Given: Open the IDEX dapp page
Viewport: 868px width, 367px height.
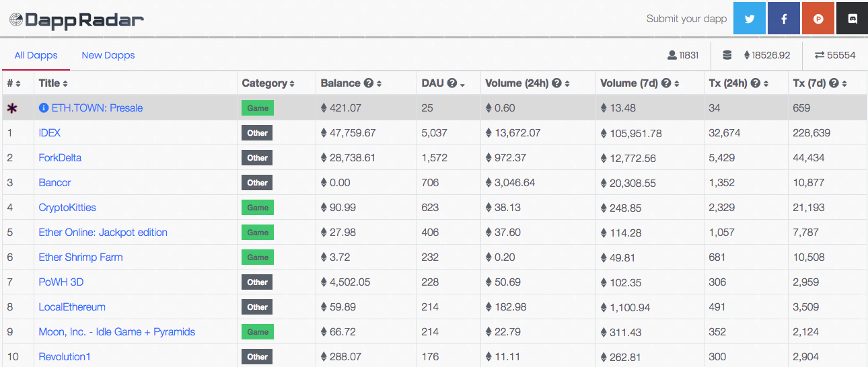Looking at the screenshot, I should 50,132.
